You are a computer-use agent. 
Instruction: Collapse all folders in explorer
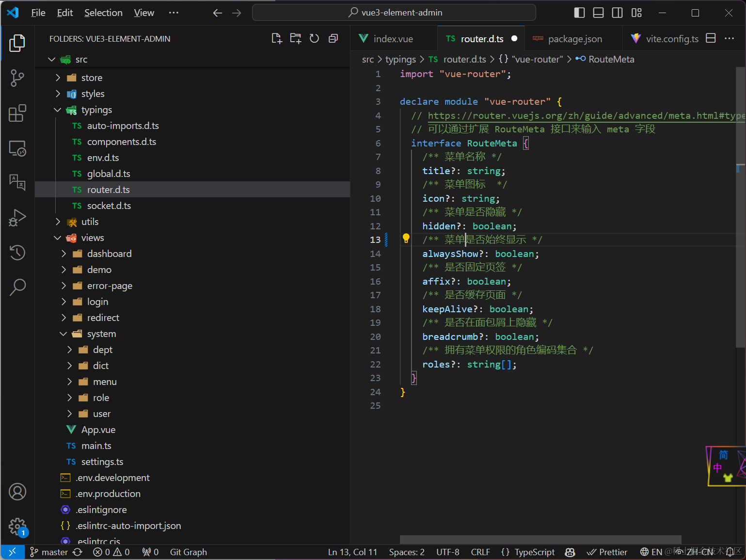point(333,39)
